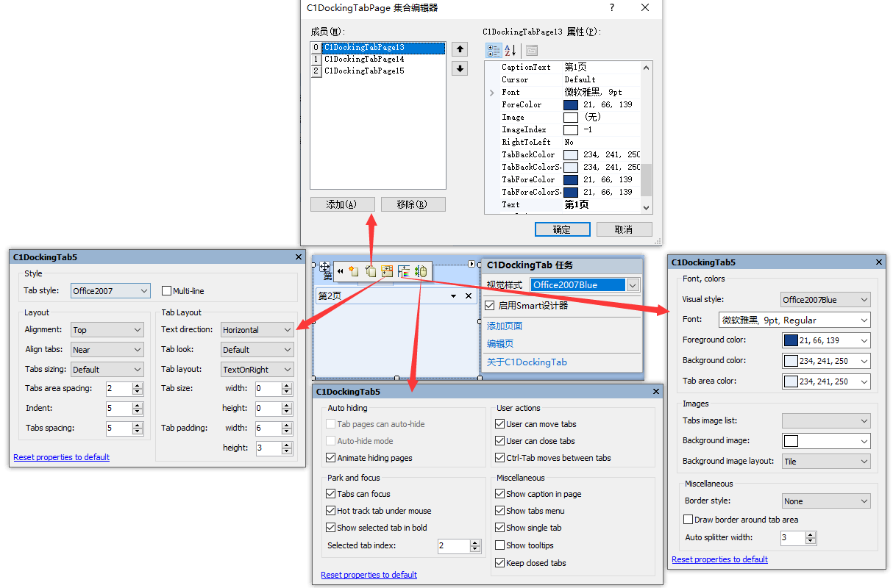Screen dimensions: 893x588
Task: Open the Visual style dropdown
Action: [826, 300]
